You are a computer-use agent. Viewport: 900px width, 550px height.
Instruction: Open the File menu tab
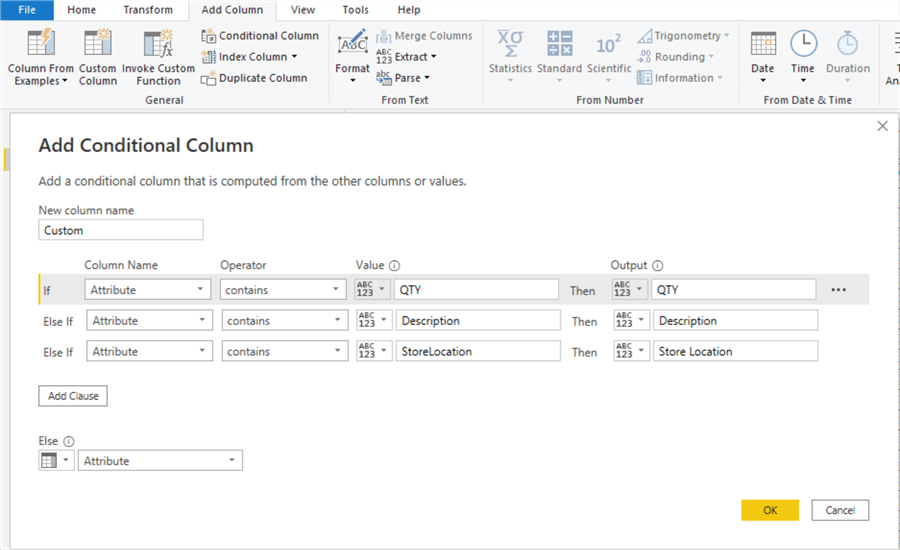click(27, 10)
